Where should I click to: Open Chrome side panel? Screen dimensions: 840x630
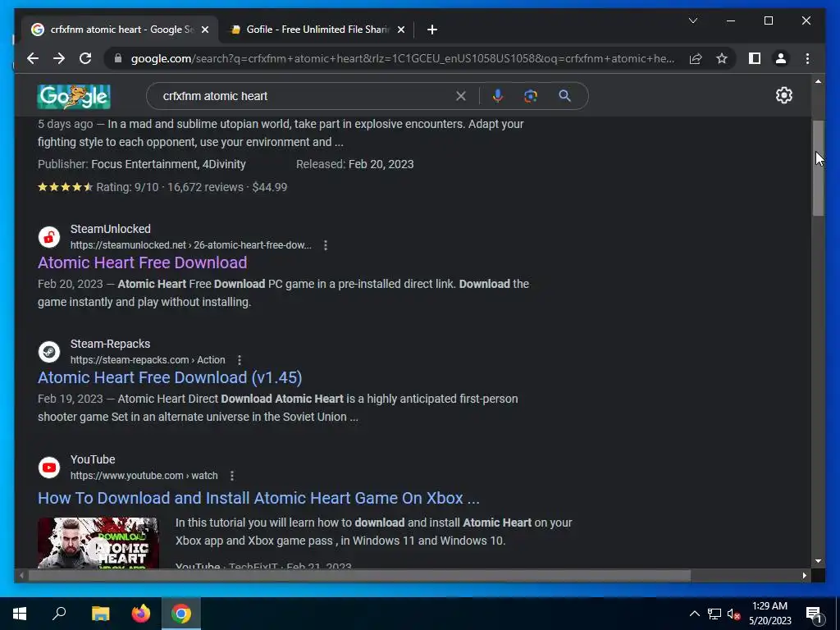tap(755, 58)
